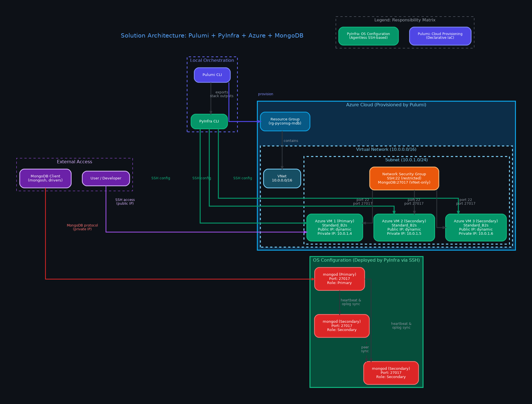
Task: Click 'Subnet (10.0.1.0/24)' label
Action: (x=407, y=160)
